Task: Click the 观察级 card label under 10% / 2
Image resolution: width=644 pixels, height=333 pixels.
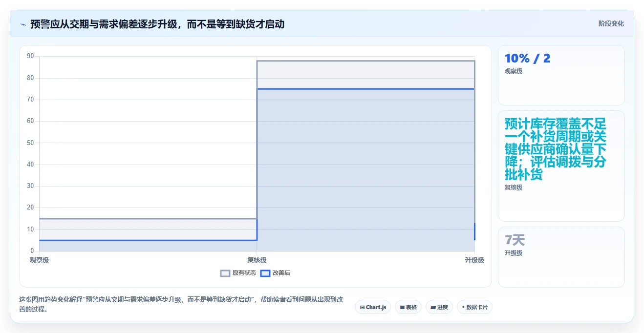Action: (x=514, y=71)
